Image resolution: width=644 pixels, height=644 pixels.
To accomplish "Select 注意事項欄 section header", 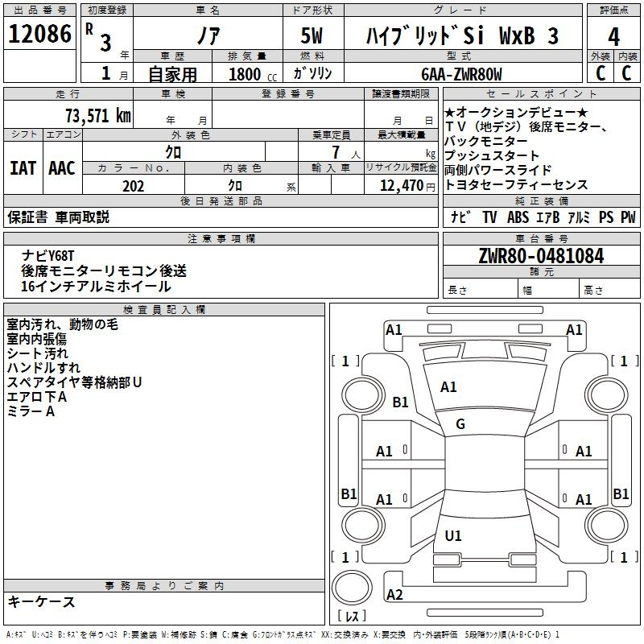I will coord(221,238).
